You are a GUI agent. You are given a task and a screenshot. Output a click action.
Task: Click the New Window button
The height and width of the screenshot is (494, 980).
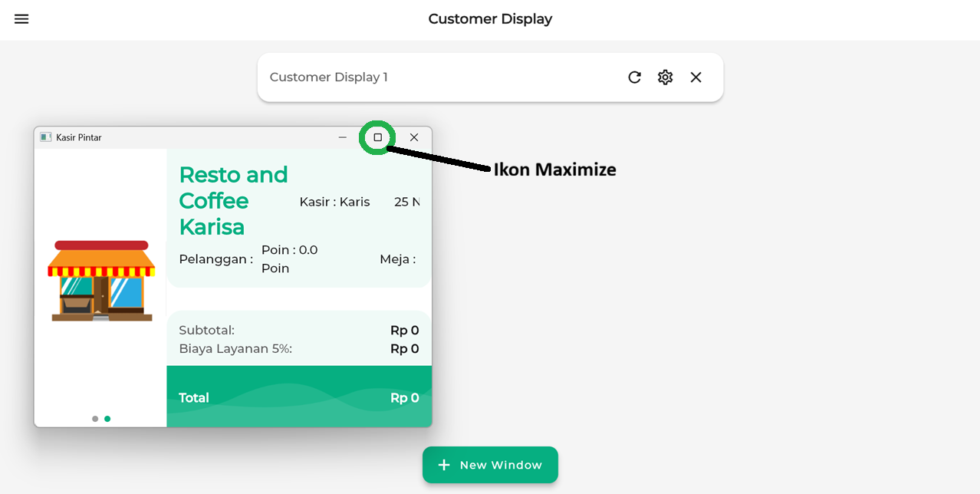coord(490,465)
